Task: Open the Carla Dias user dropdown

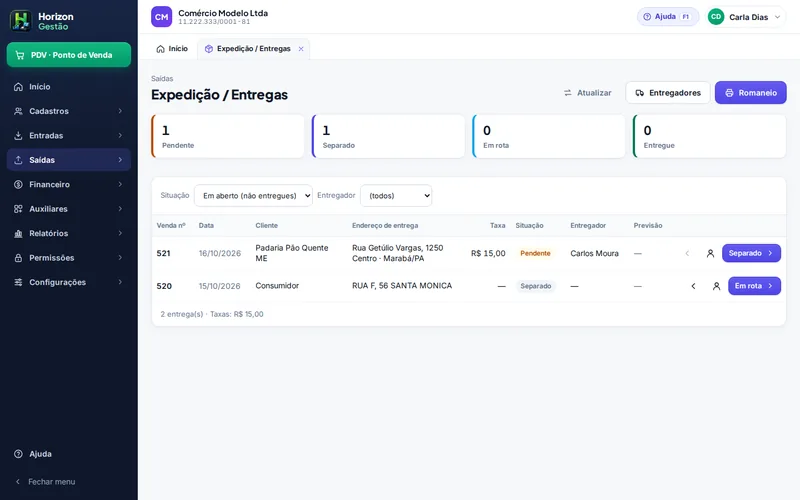Action: point(746,17)
